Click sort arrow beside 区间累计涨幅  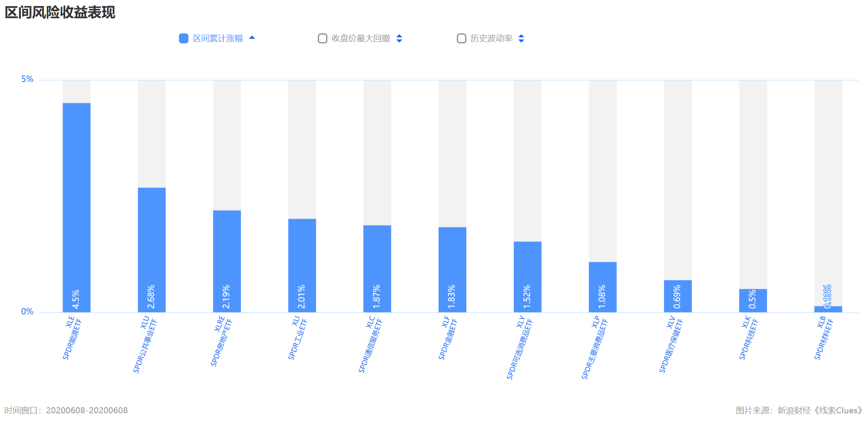(x=252, y=38)
